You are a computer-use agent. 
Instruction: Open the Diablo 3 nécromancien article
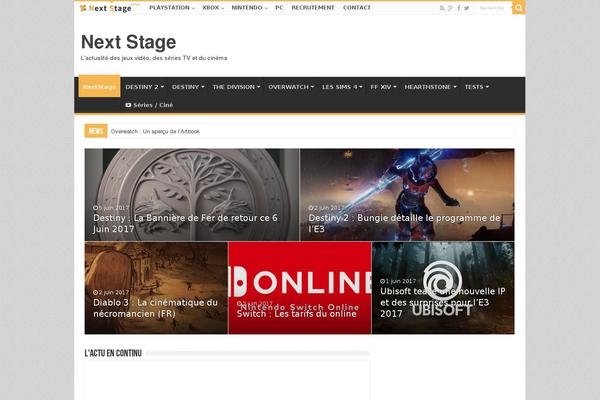tap(155, 308)
